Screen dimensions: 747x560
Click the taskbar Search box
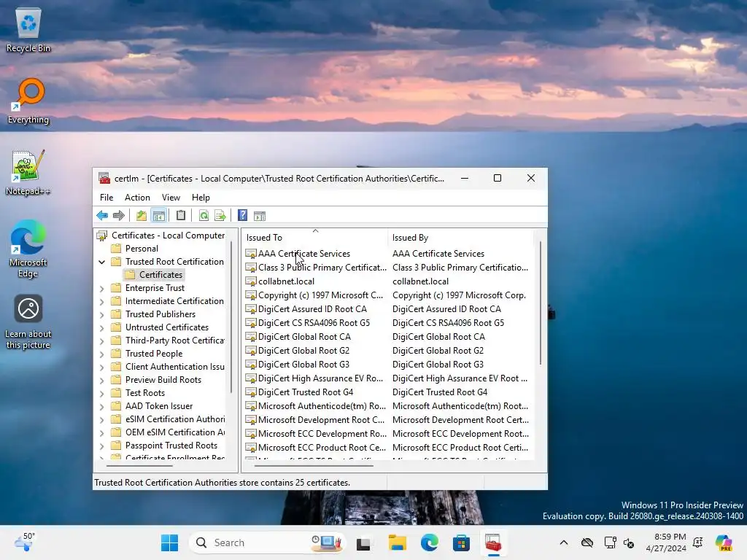pyautogui.click(x=267, y=542)
